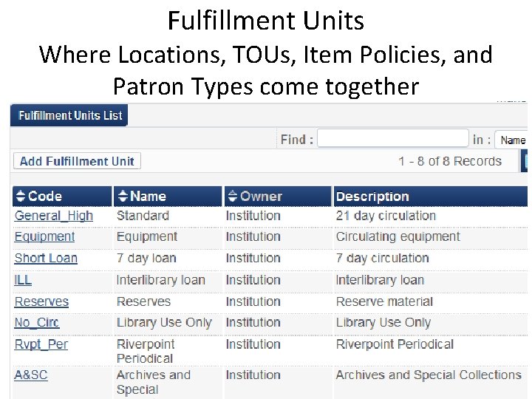Open the A&SC fulfillment unit link
Image resolution: width=532 pixels, height=399 pixels.
click(31, 375)
